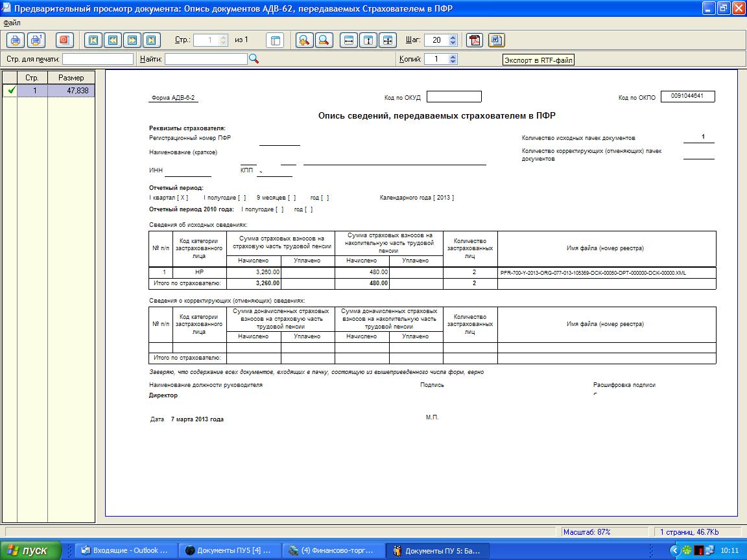
Task: Toggle the page list panel icon
Action: [x=276, y=40]
